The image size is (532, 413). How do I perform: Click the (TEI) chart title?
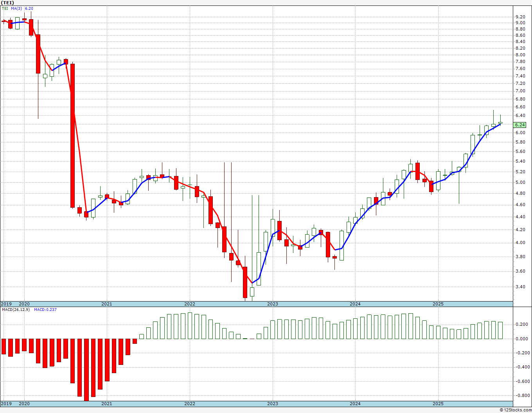8,3
